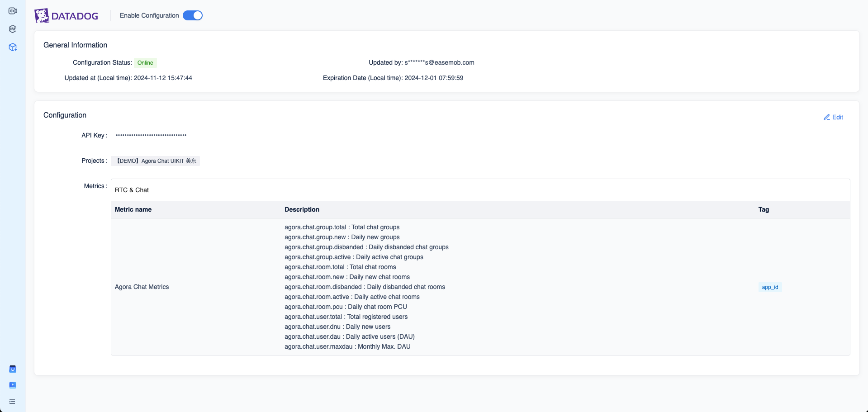Open the IM chat product sidebar icon

tap(13, 29)
